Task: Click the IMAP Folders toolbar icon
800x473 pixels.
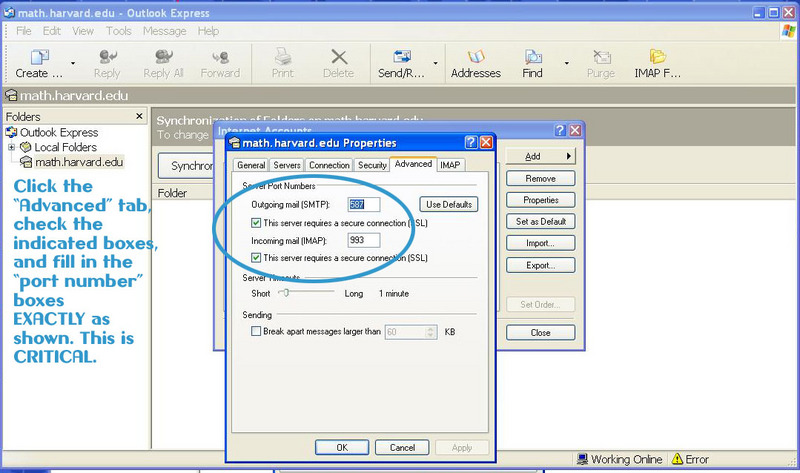Action: [657, 59]
